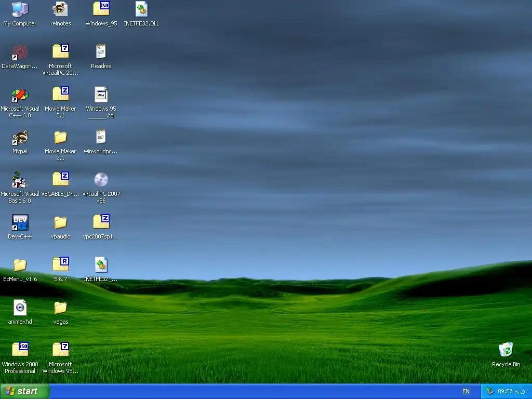This screenshot has height=399, width=532.
Task: Click the system tray notification icon
Action: (489, 392)
